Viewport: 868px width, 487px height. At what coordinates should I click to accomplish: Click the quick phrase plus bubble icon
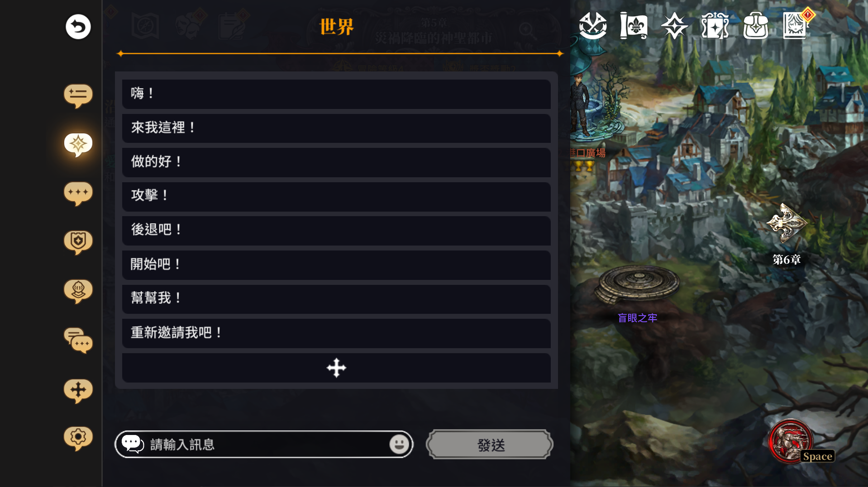(78, 390)
